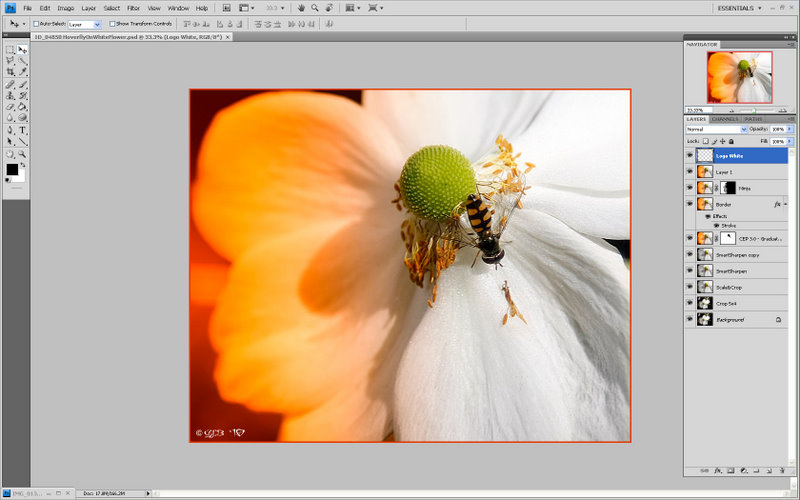Image resolution: width=800 pixels, height=500 pixels.
Task: Toggle lock all for the layer
Action: [x=731, y=141]
